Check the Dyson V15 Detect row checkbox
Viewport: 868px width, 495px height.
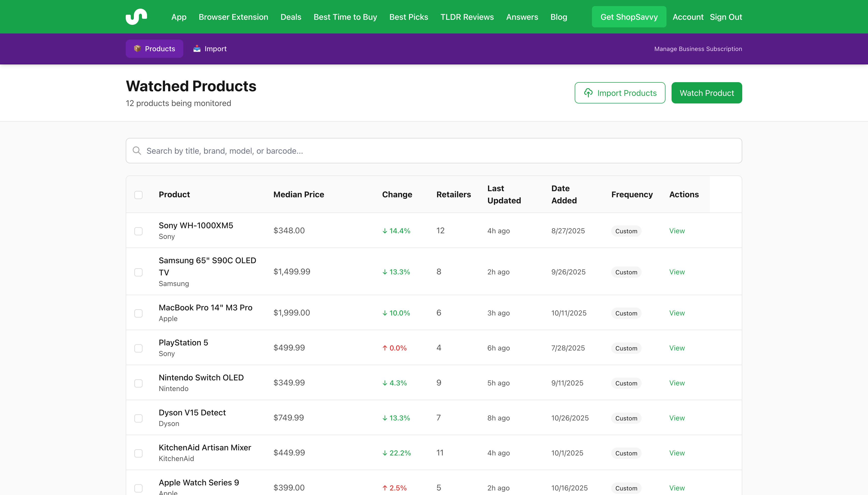pos(138,418)
